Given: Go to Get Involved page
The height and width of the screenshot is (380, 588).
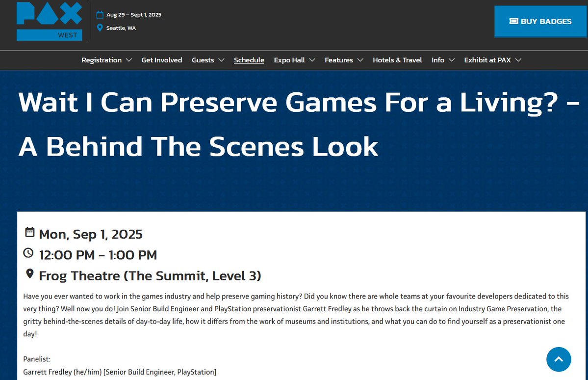Looking at the screenshot, I should pyautogui.click(x=162, y=60).
